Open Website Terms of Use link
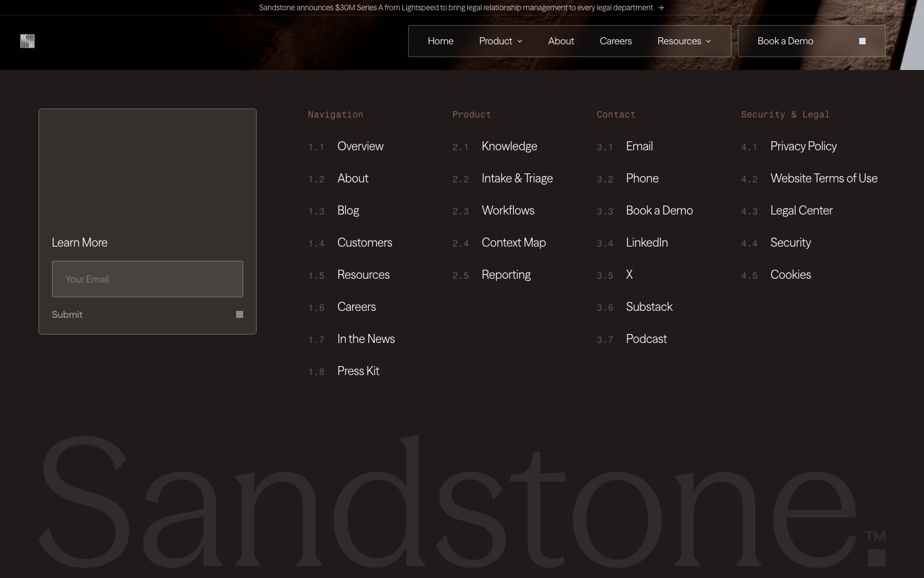The image size is (924, 578). click(824, 178)
